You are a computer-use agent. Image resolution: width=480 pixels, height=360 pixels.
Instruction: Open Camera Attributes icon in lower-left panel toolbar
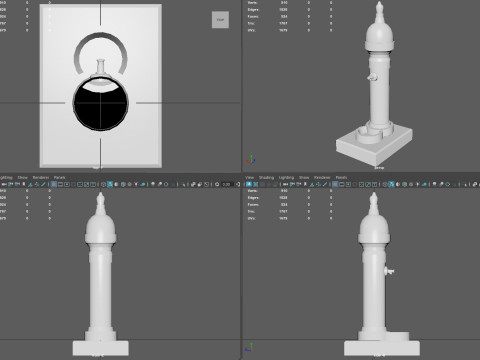(x=17, y=184)
